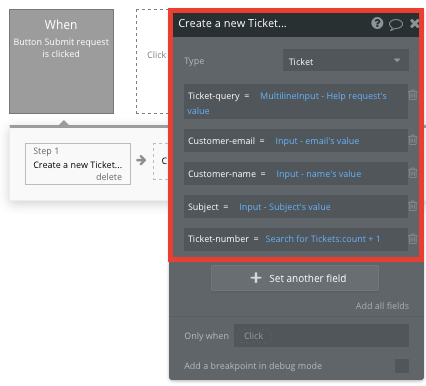Image resolution: width=426 pixels, height=386 pixels.
Task: Delete the Ticket-query field with trash icon
Action: [413, 95]
